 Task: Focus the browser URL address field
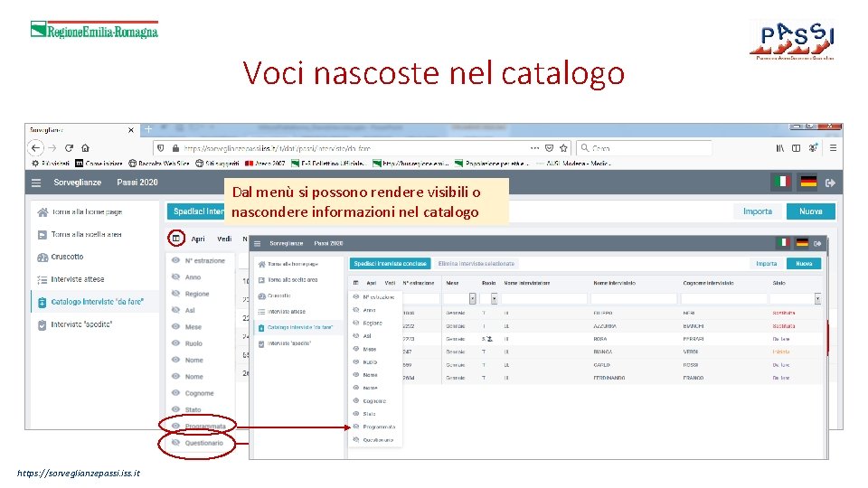point(354,148)
